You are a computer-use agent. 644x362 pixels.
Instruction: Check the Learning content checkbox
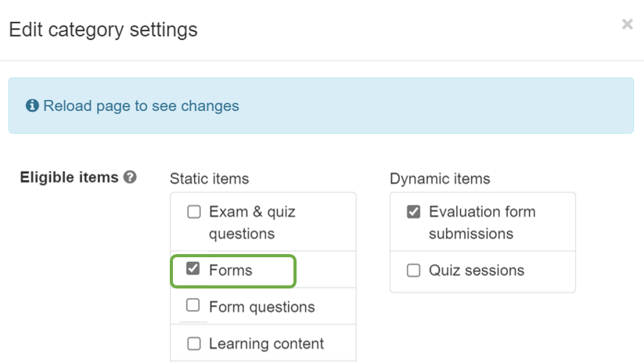[x=194, y=343]
